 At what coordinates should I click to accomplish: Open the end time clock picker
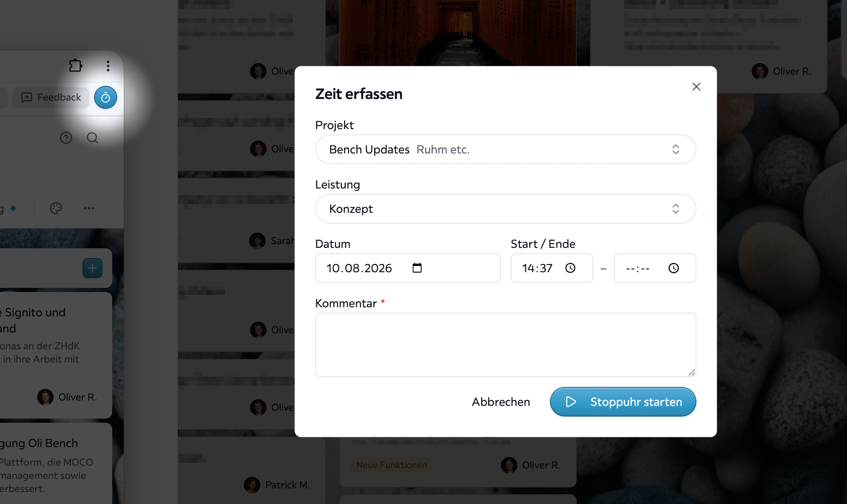point(674,268)
